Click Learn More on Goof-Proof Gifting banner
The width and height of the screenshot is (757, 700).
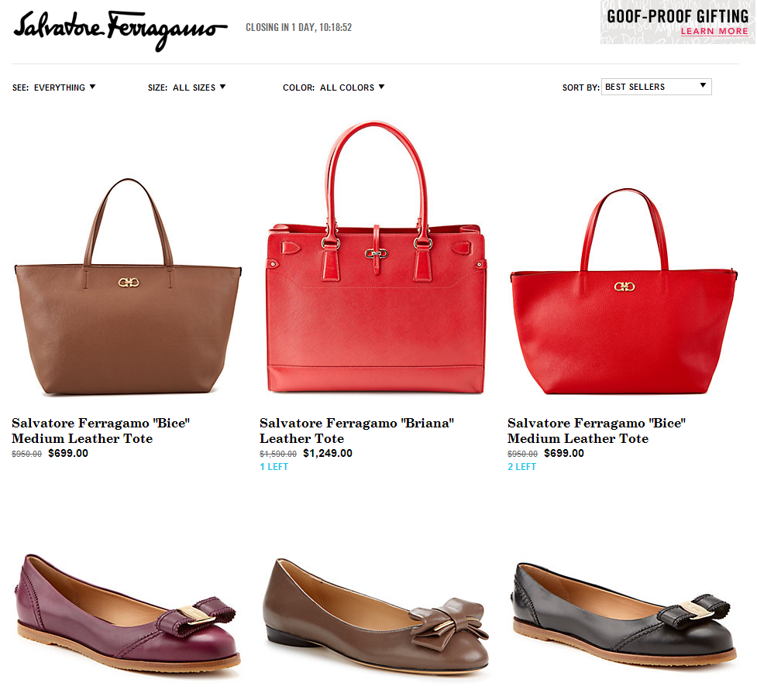[714, 31]
